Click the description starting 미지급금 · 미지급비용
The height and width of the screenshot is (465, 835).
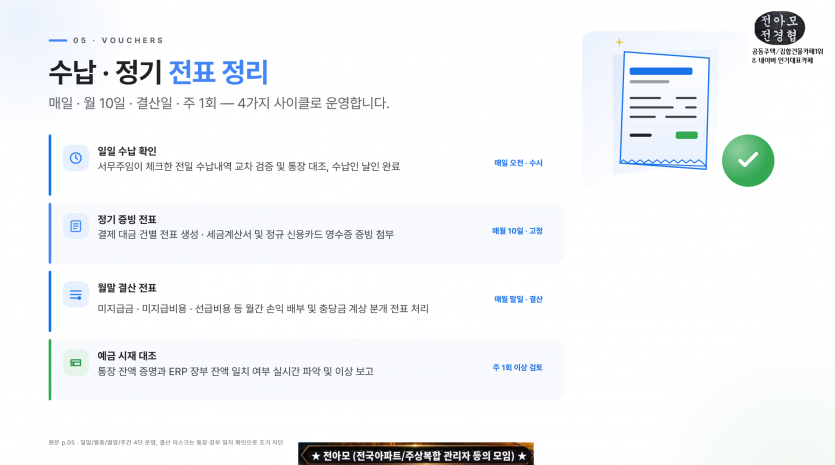tap(263, 309)
